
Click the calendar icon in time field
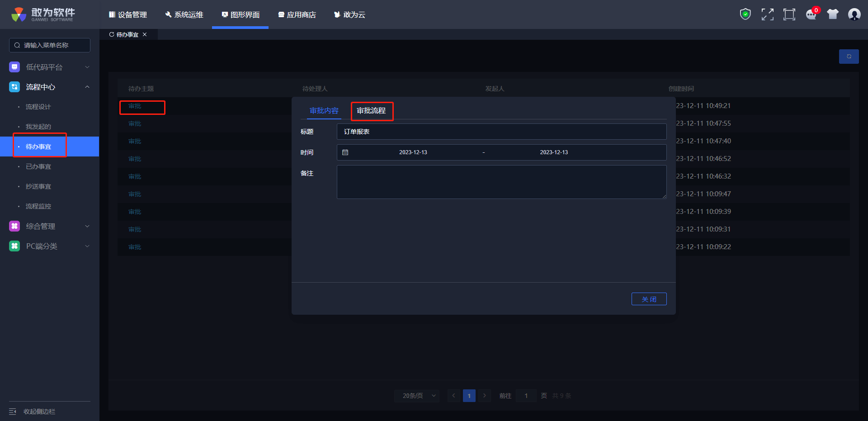coord(345,152)
